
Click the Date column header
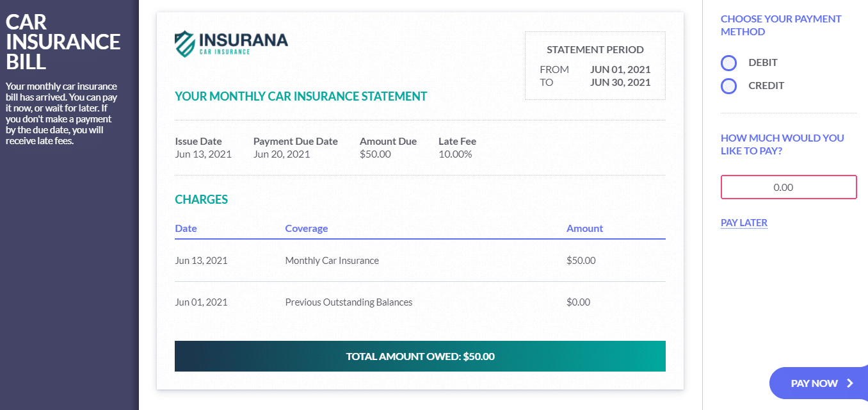pyautogui.click(x=186, y=229)
